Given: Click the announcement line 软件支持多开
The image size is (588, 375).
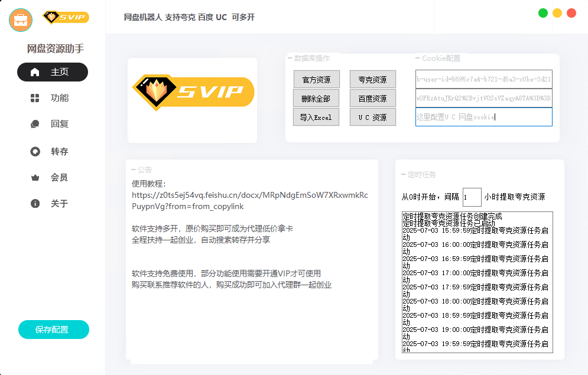Looking at the screenshot, I should pyautogui.click(x=213, y=229).
